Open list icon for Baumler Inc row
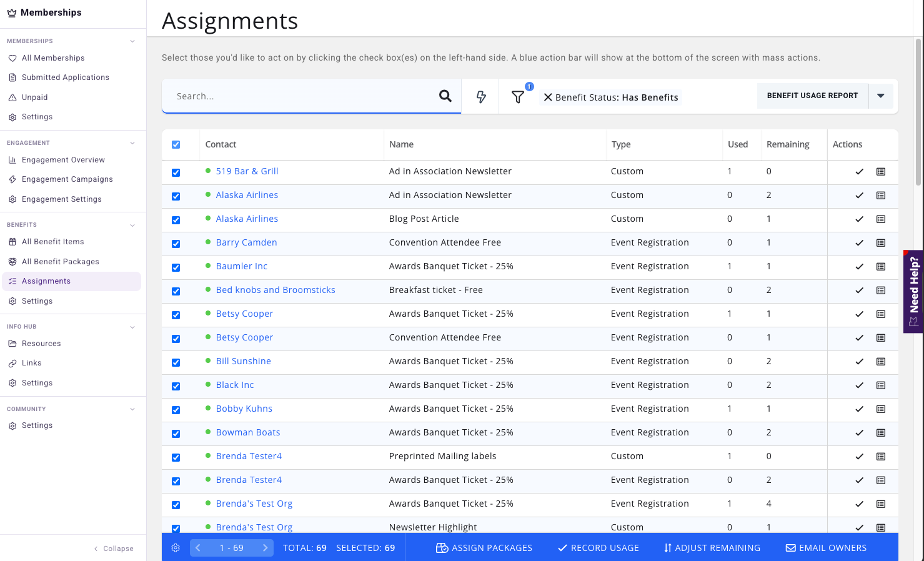This screenshot has width=924, height=561. pyautogui.click(x=881, y=267)
